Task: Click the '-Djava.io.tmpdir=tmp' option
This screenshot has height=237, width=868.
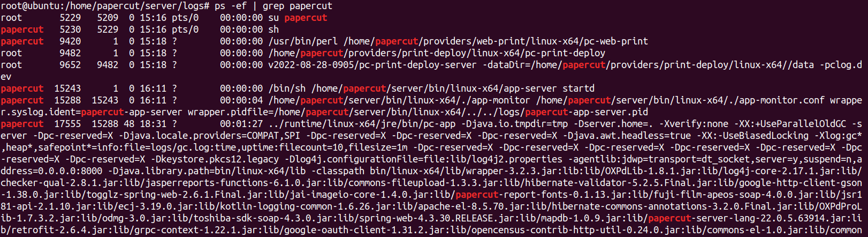Action: (514, 124)
